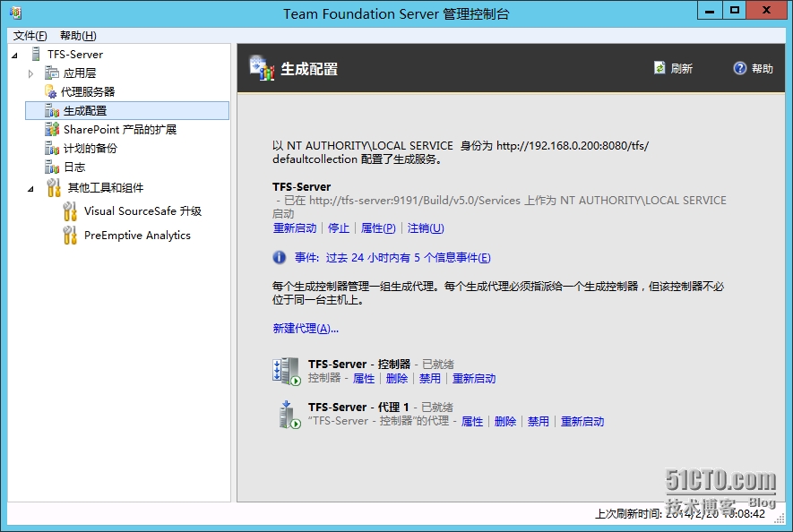Click the bold TFS-Server service heading
Screen dimensions: 793x532
click(301, 186)
